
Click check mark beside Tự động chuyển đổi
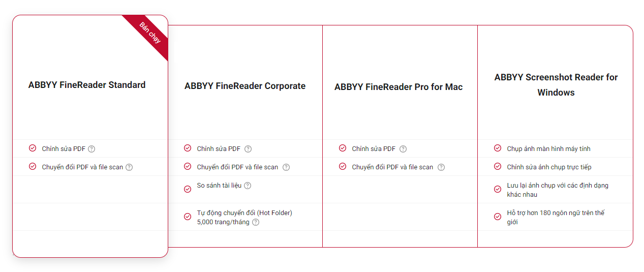point(188,217)
